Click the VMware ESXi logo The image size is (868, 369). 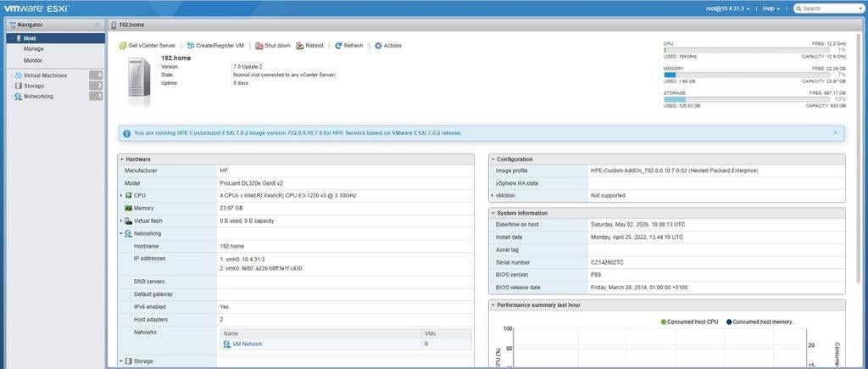click(37, 8)
